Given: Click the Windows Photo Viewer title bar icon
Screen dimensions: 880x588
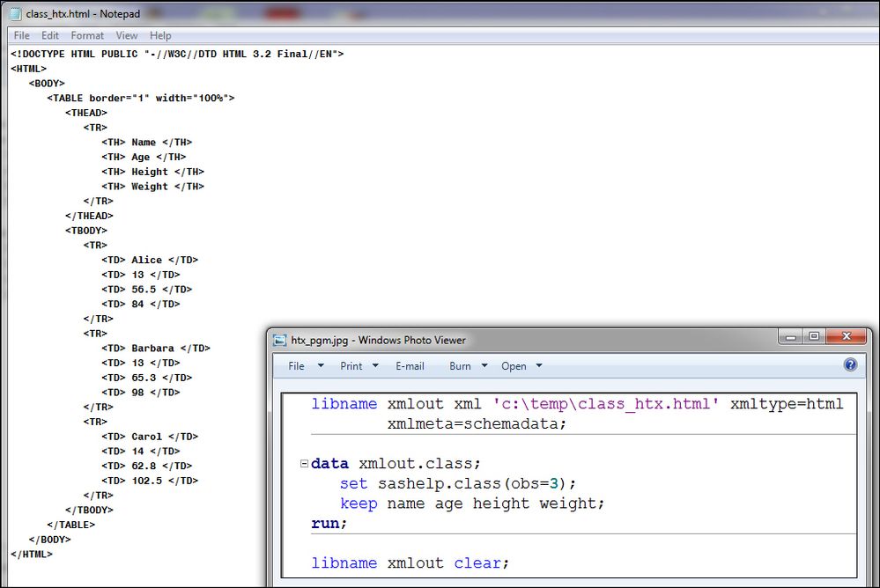Looking at the screenshot, I should tap(280, 340).
